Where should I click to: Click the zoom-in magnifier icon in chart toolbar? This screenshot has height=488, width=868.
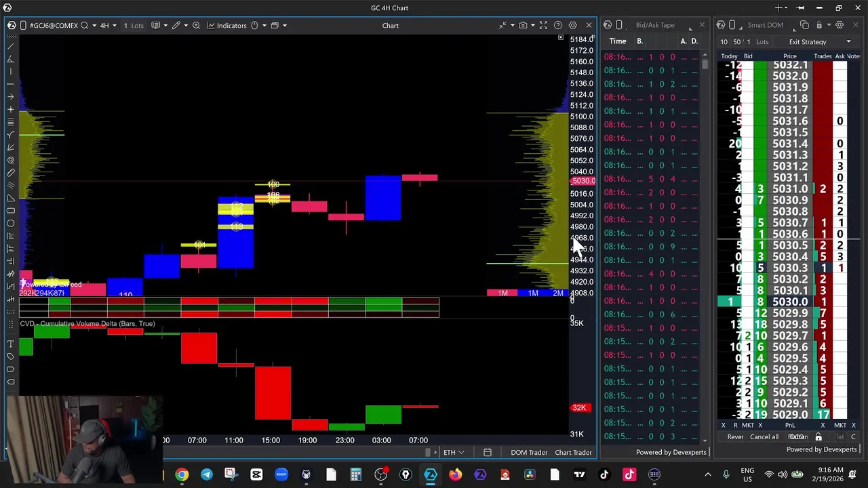tap(196, 26)
